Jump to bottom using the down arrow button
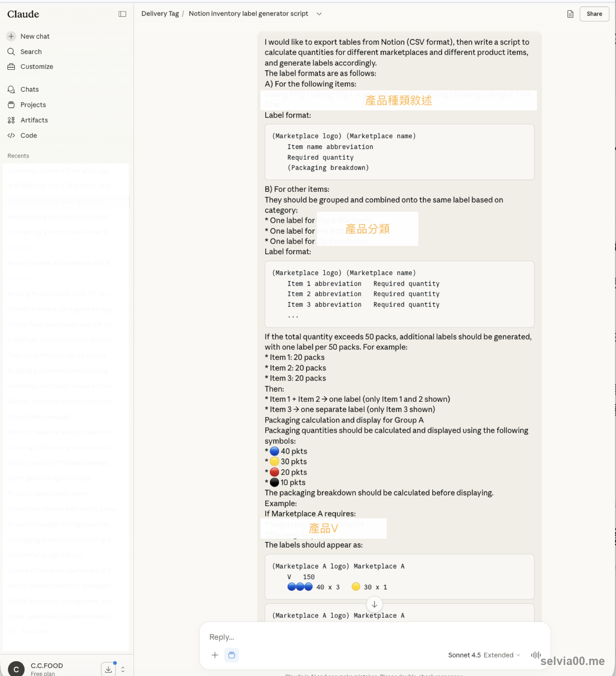 [x=374, y=604]
